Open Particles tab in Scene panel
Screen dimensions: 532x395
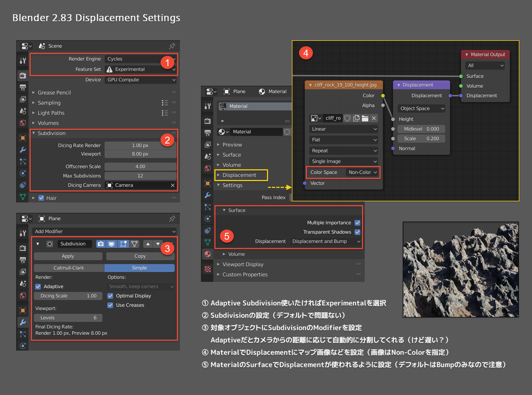tap(23, 161)
